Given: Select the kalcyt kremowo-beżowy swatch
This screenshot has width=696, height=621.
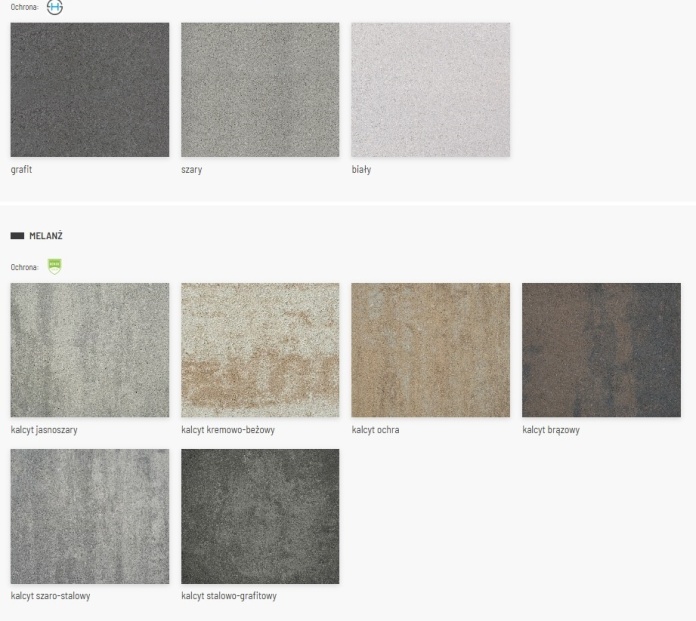Looking at the screenshot, I should point(260,350).
